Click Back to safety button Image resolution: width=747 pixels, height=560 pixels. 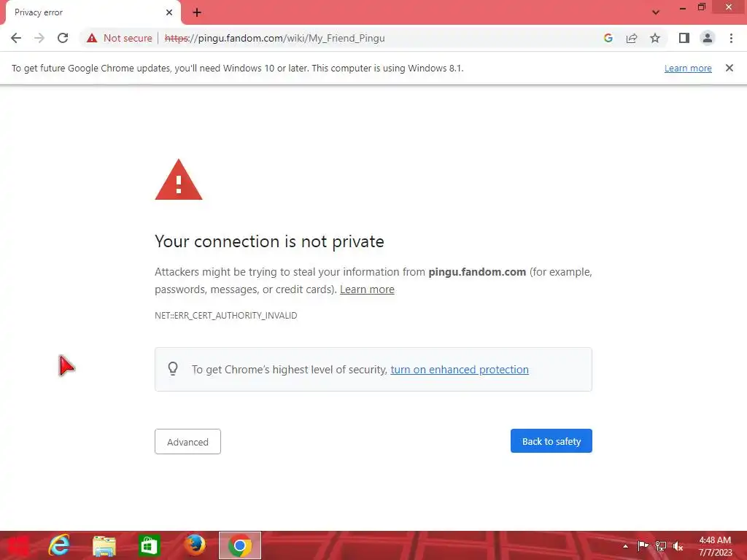[551, 441]
